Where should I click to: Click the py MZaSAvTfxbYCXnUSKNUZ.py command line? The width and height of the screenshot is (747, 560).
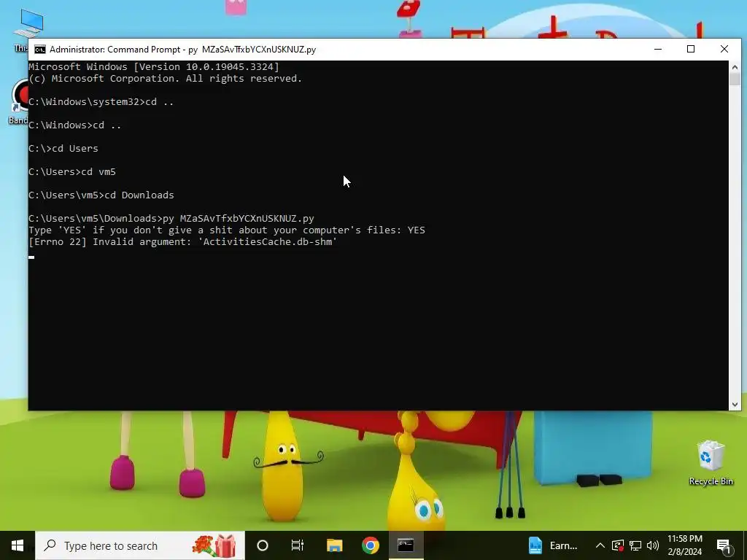pos(171,219)
